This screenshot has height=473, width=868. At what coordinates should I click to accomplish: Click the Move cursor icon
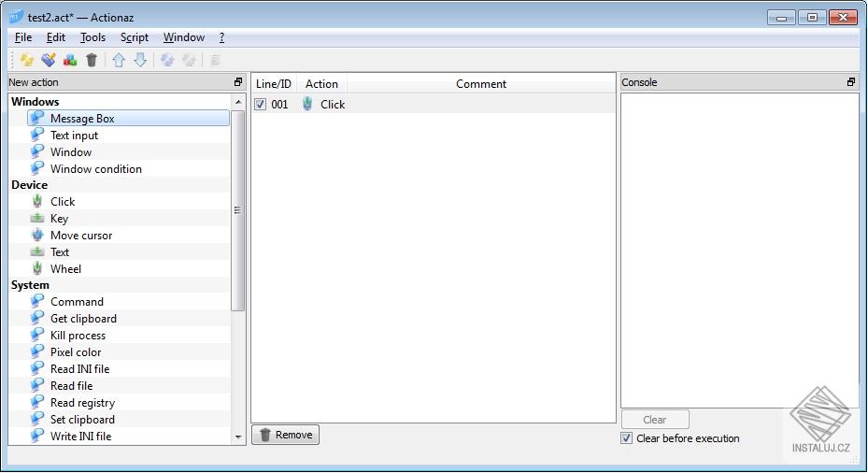click(x=37, y=235)
